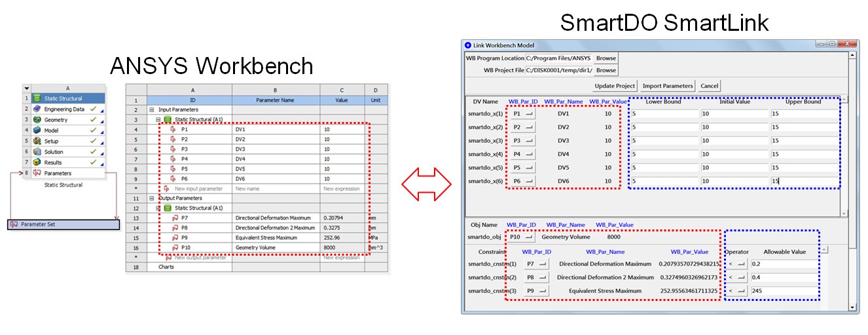
Task: Open the Parameter Set bar
Action: [63, 224]
